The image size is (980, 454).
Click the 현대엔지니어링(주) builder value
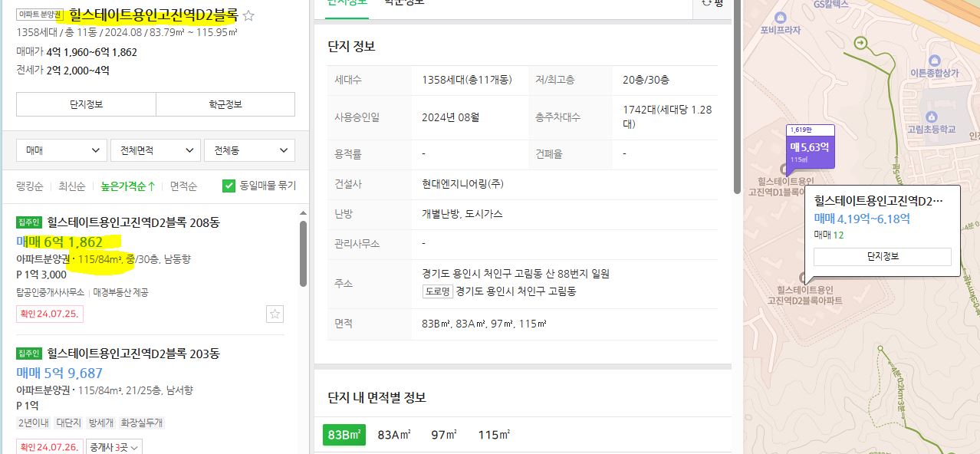point(462,184)
